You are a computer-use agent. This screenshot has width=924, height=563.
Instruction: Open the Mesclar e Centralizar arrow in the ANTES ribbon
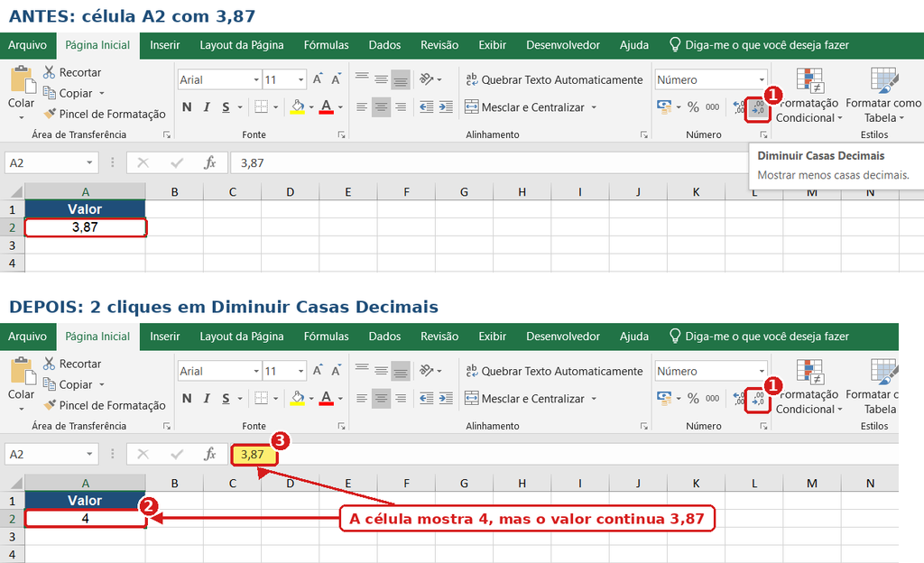coord(594,107)
